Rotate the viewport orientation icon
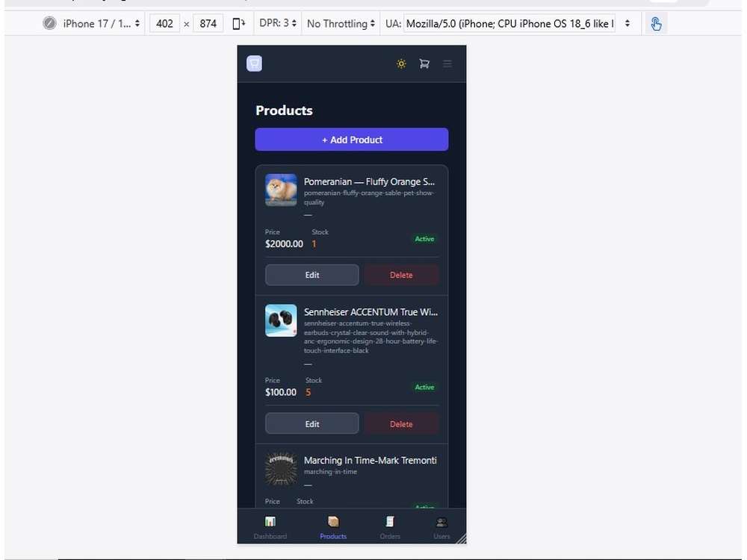 pyautogui.click(x=239, y=23)
